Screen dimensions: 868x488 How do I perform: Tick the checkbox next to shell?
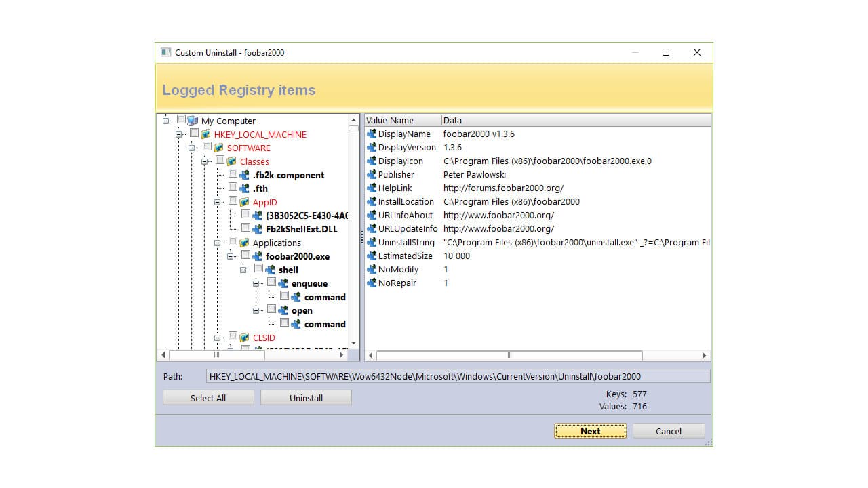click(258, 269)
